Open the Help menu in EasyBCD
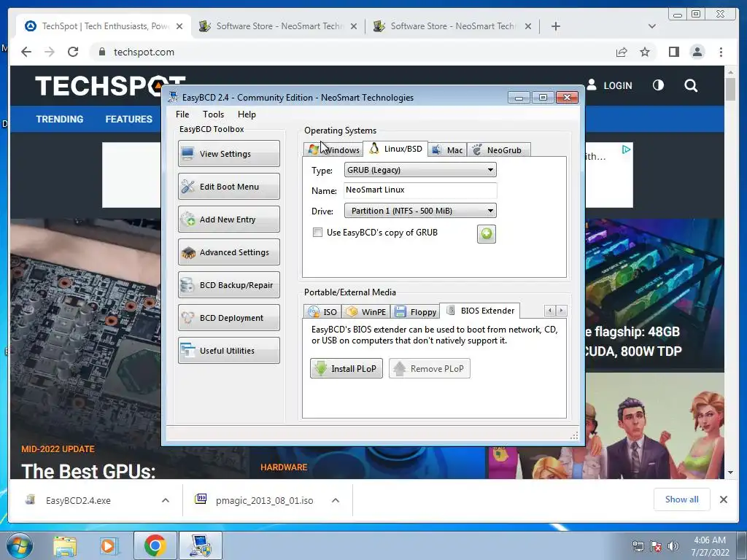 pos(247,114)
